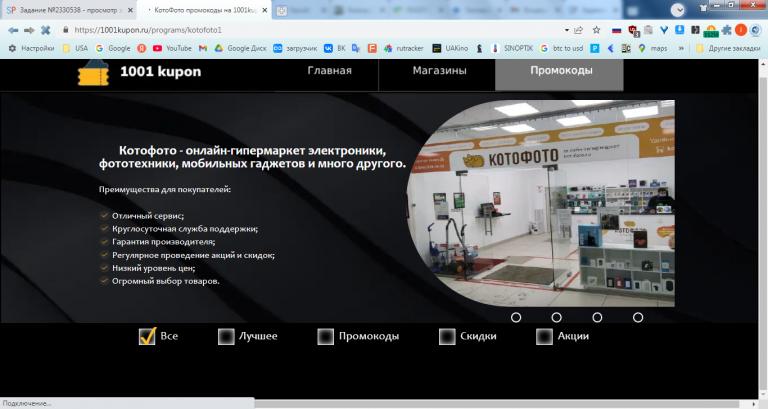Open the загрузчик bookmark
768x409 pixels.
click(x=295, y=48)
